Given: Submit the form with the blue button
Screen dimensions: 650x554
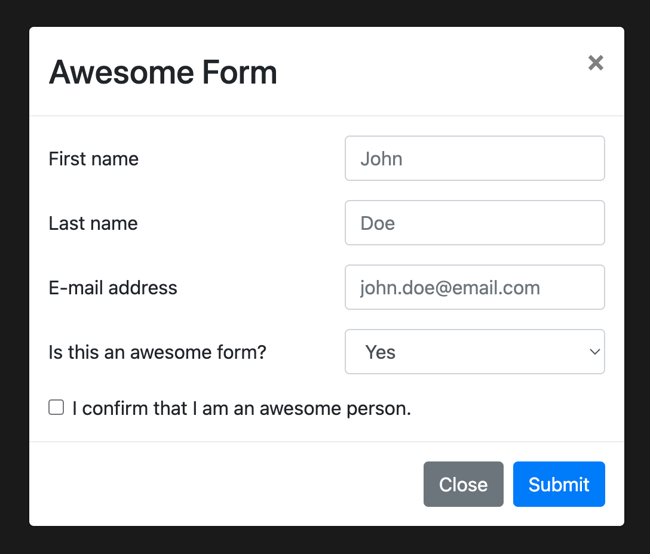Looking at the screenshot, I should tap(558, 484).
